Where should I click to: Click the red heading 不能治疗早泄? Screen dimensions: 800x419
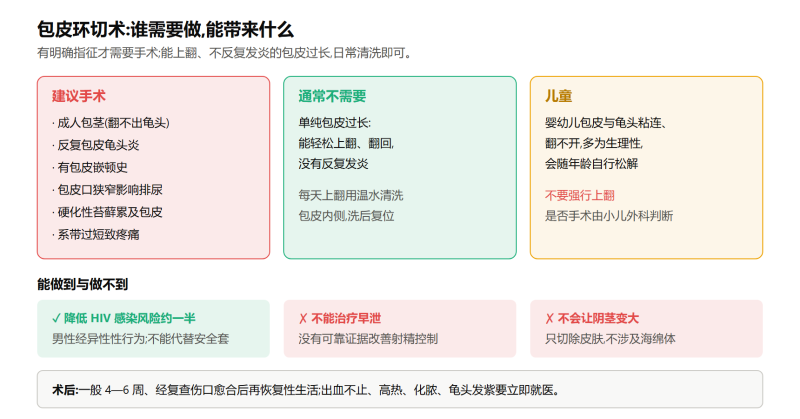point(346,318)
